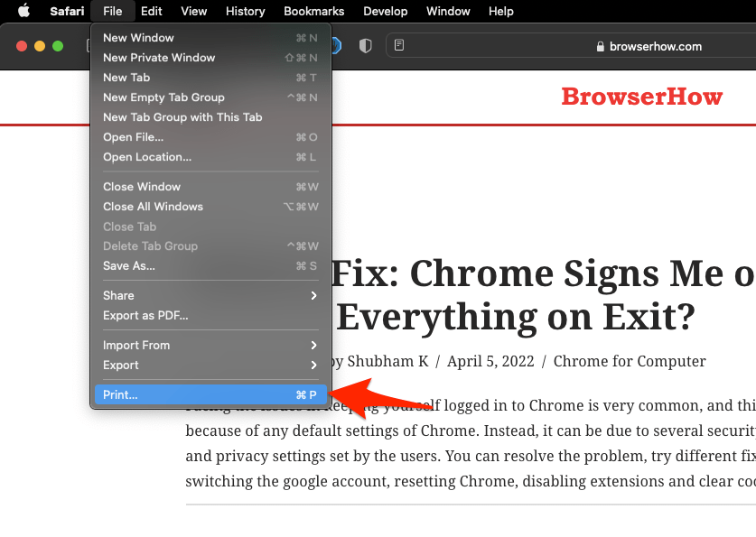Open author Shubham K link
The image size is (756, 537).
pyautogui.click(x=387, y=361)
